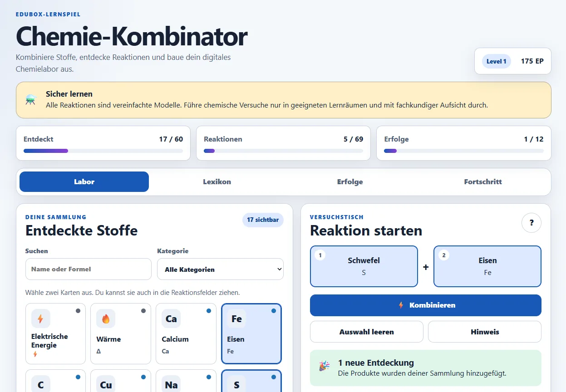Image resolution: width=566 pixels, height=392 pixels.
Task: Click the party popper icon in discovery notice
Action: tap(325, 366)
